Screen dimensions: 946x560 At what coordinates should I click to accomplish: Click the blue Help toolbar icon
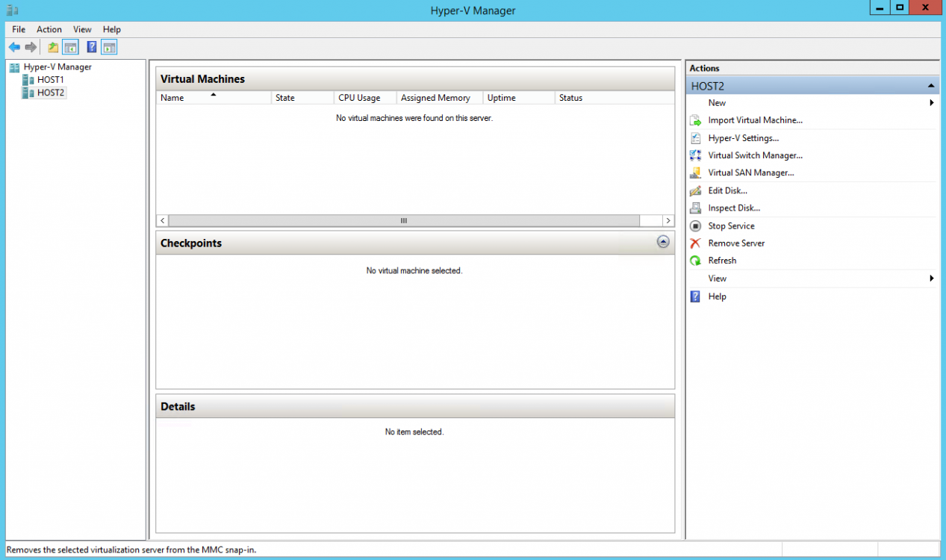coord(92,48)
